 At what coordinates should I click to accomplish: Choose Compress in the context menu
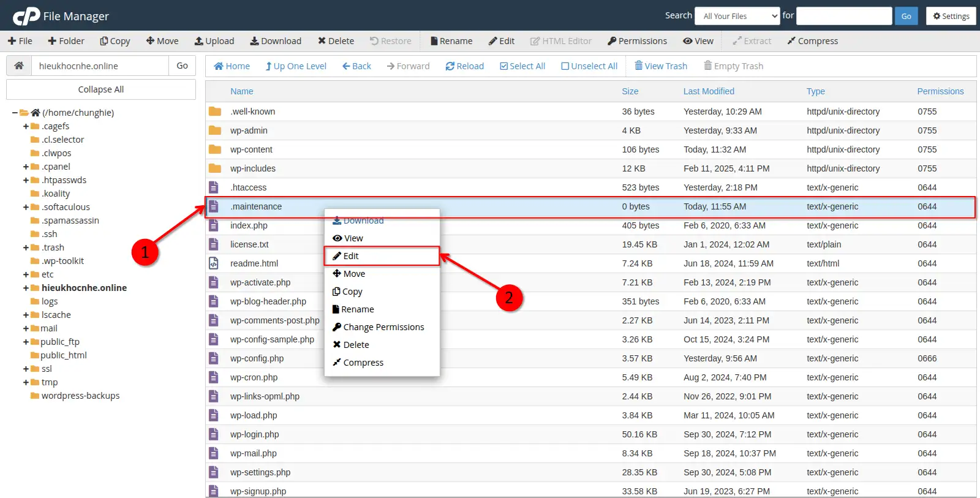click(x=382, y=363)
